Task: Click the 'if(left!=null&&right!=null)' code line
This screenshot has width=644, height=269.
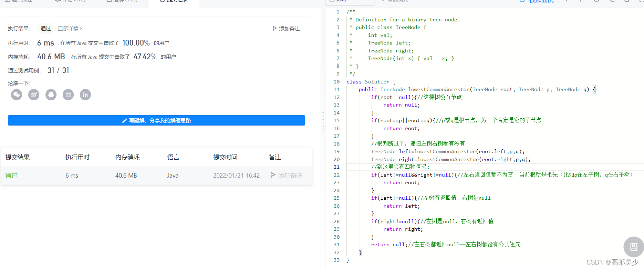Action: click(502, 175)
